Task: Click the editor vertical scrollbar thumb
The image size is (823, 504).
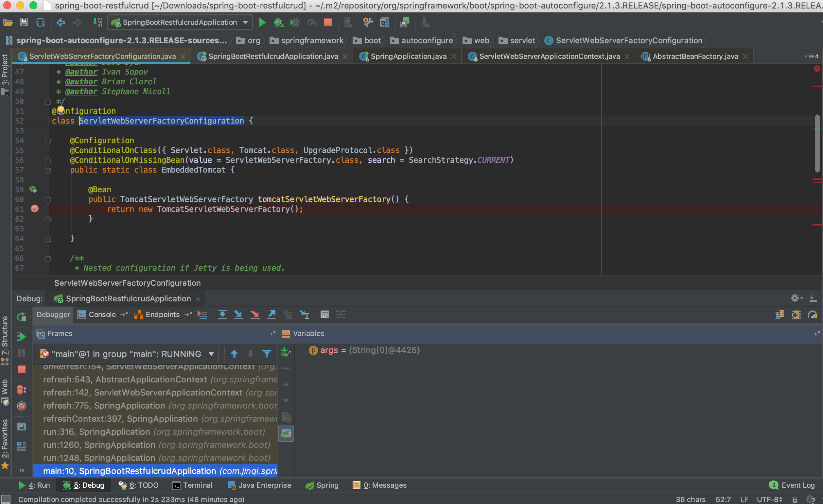Action: pyautogui.click(x=817, y=143)
